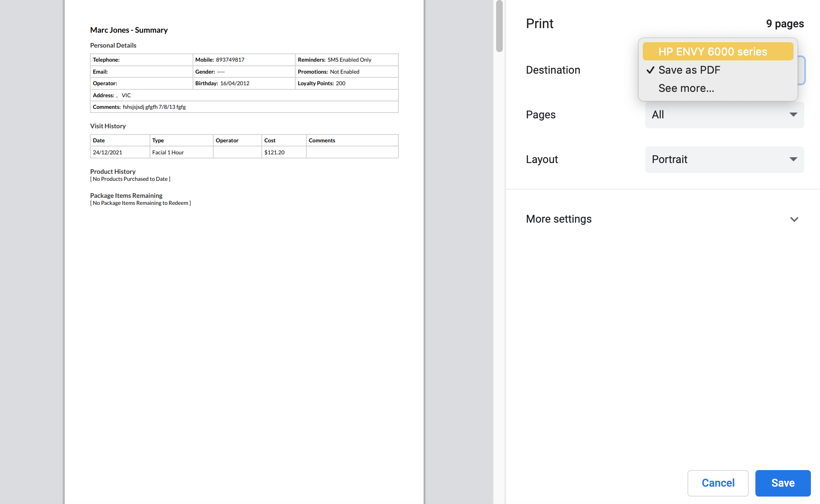
Task: Click '[ No Products Purchased to Date ]' text
Action: point(130,179)
